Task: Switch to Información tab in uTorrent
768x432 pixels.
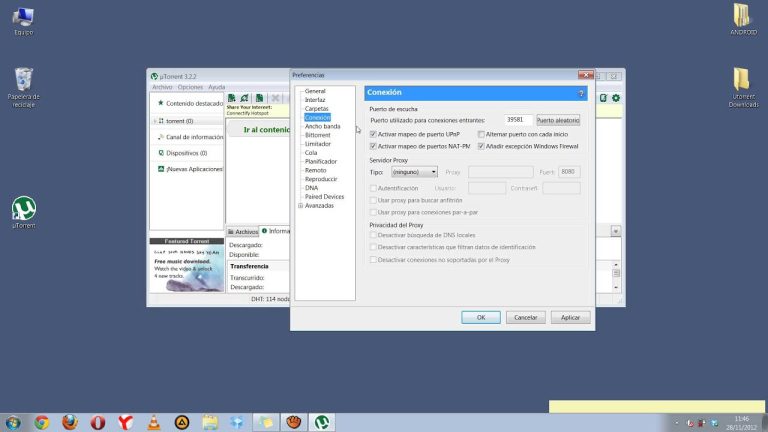Action: click(x=276, y=231)
